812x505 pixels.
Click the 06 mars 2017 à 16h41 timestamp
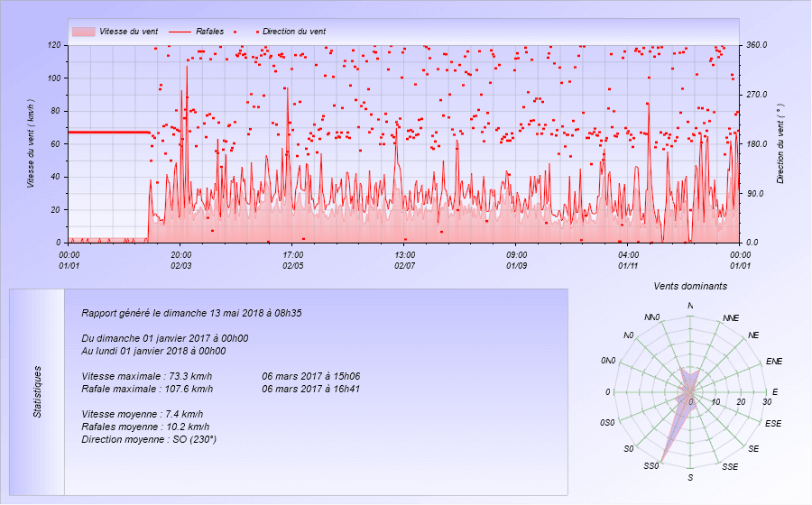tap(310, 389)
